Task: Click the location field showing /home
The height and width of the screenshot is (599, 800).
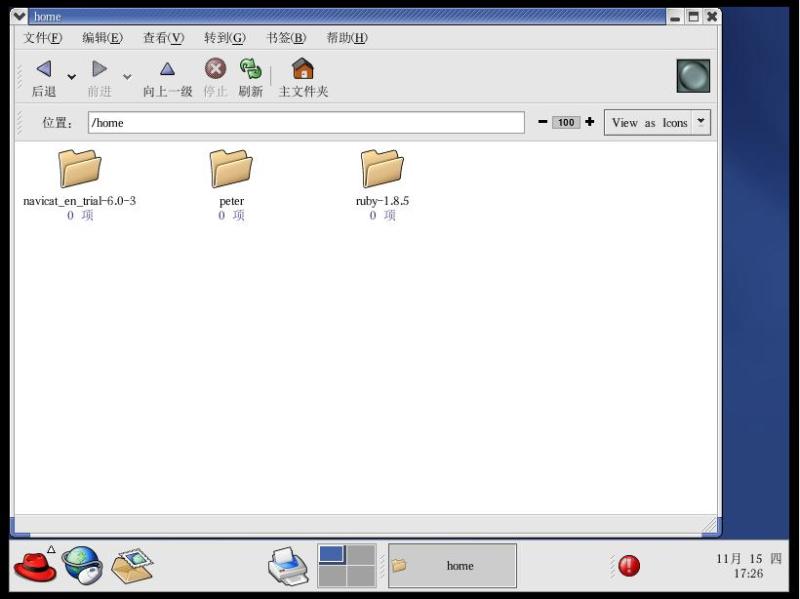Action: 305,123
